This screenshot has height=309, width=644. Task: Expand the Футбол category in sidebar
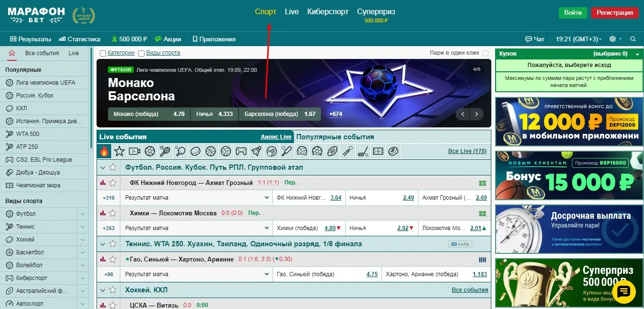(83, 214)
